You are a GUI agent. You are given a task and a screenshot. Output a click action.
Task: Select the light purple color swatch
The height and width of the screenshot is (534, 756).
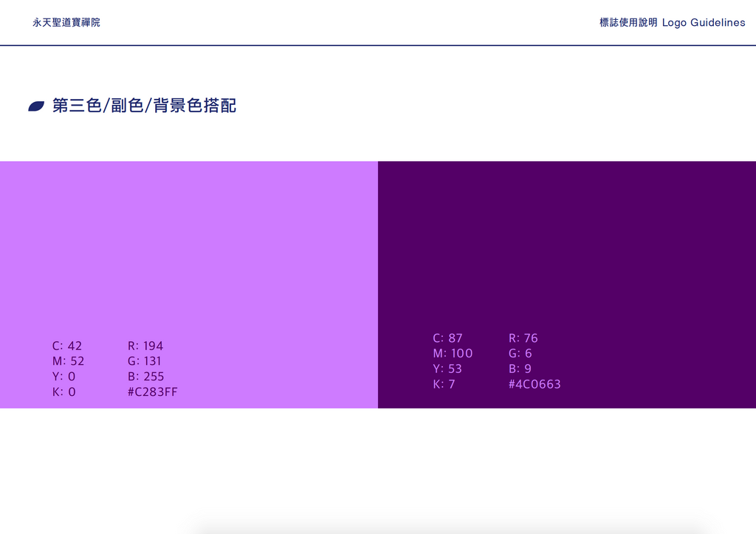[x=189, y=284]
